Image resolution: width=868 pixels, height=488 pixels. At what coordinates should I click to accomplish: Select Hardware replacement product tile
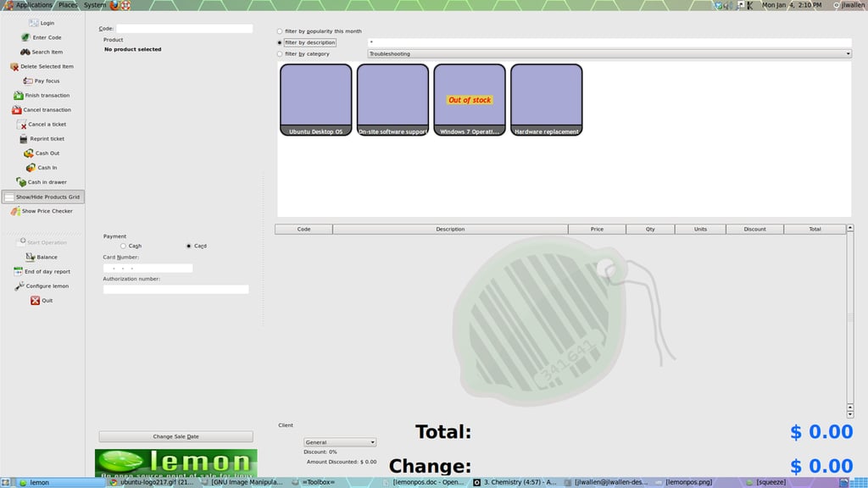(x=547, y=100)
